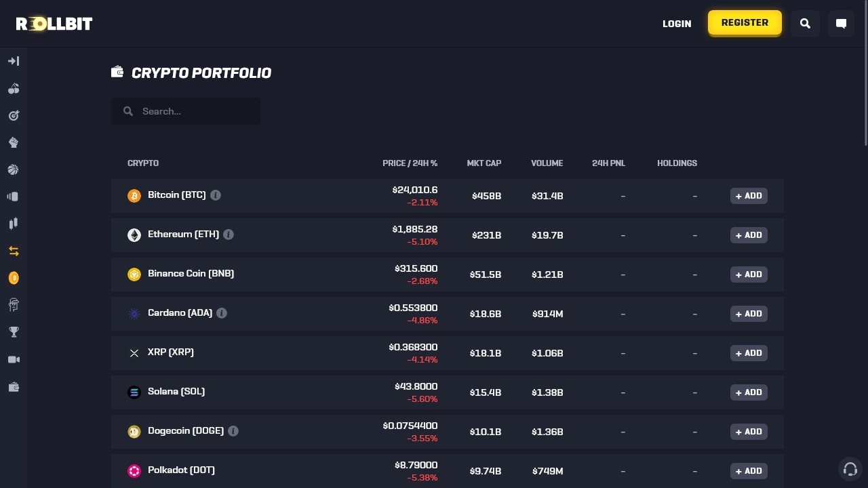Add XRP with the ADD button
868x488 pixels.
tap(749, 353)
